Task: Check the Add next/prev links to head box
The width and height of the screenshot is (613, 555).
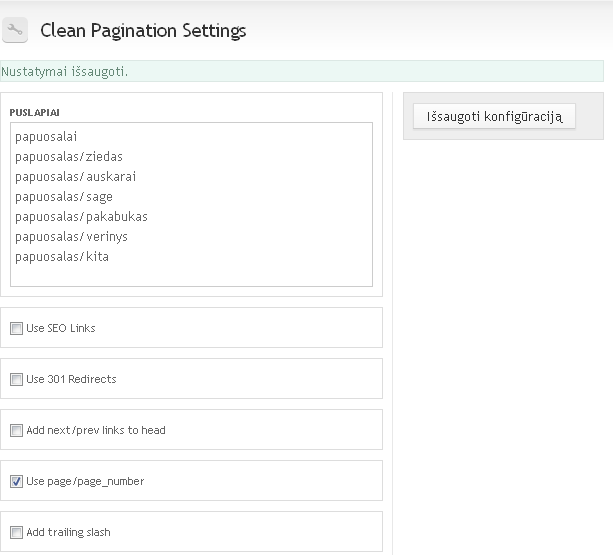Action: pos(16,430)
